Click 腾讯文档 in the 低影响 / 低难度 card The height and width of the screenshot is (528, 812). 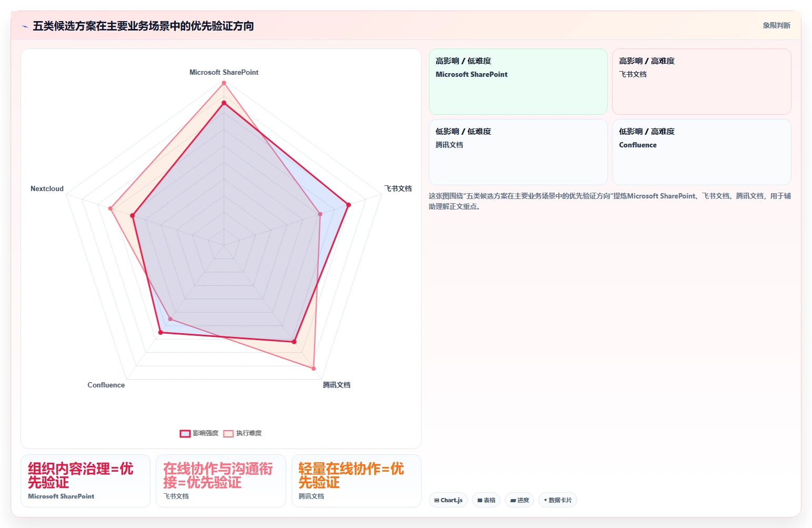pyautogui.click(x=449, y=145)
